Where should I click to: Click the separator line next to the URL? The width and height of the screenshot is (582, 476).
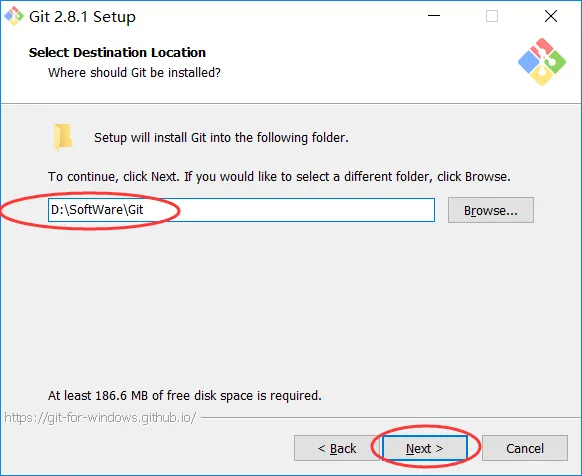click(x=391, y=417)
